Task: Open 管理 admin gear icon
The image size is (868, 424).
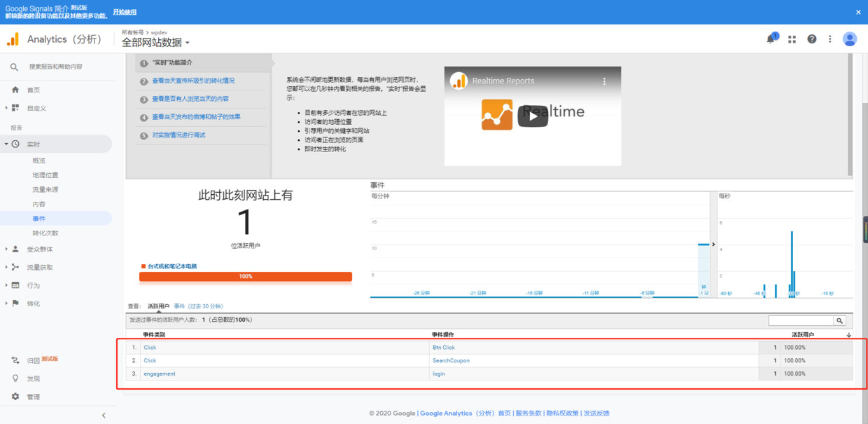Action: click(x=15, y=397)
